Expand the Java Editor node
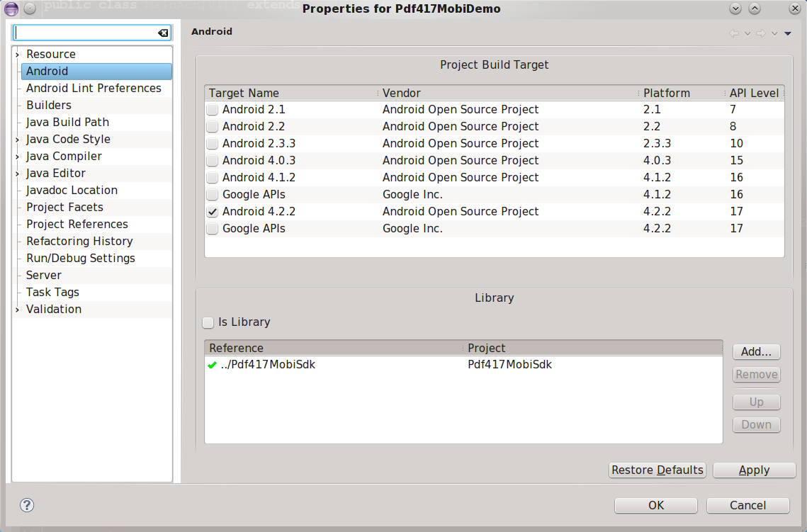807x532 pixels. click(18, 174)
